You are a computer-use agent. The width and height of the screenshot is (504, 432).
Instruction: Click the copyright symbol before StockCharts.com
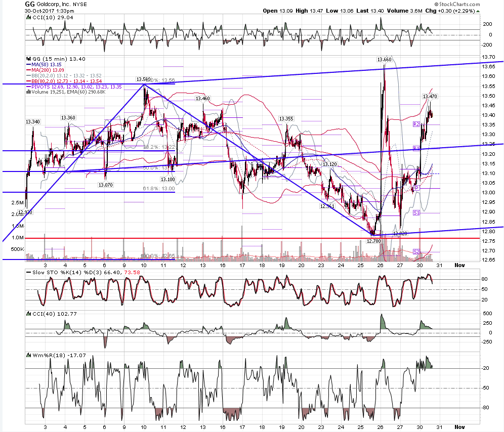coord(436,4)
